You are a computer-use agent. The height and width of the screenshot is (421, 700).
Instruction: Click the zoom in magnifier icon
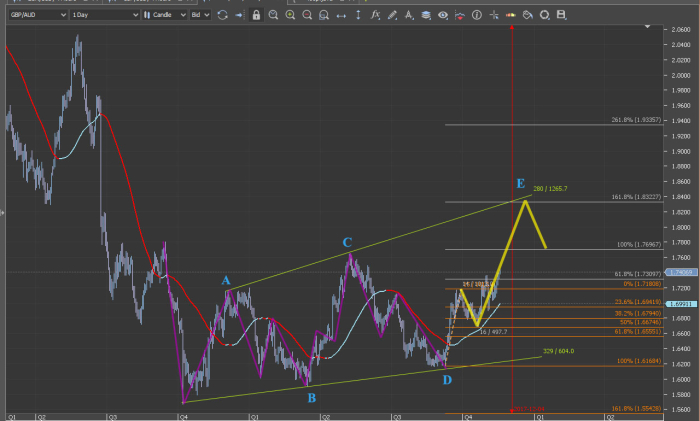click(290, 15)
